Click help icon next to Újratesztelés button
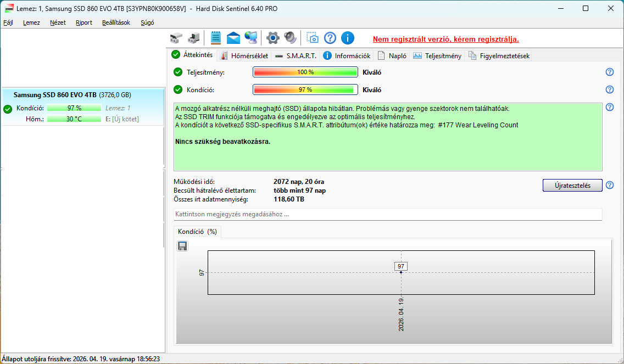This screenshot has width=624, height=364. (x=609, y=185)
